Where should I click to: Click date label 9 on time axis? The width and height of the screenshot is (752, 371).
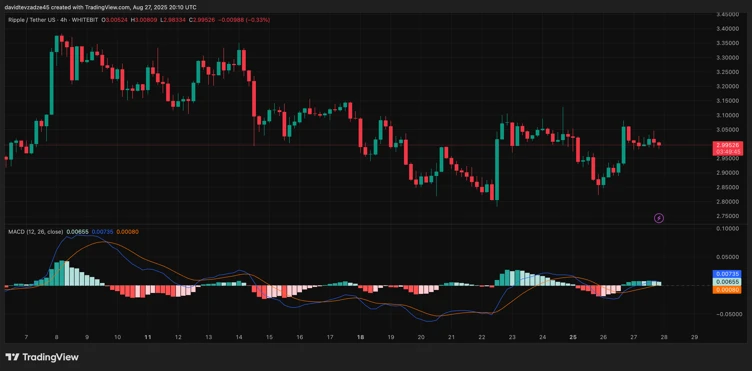[87, 337]
